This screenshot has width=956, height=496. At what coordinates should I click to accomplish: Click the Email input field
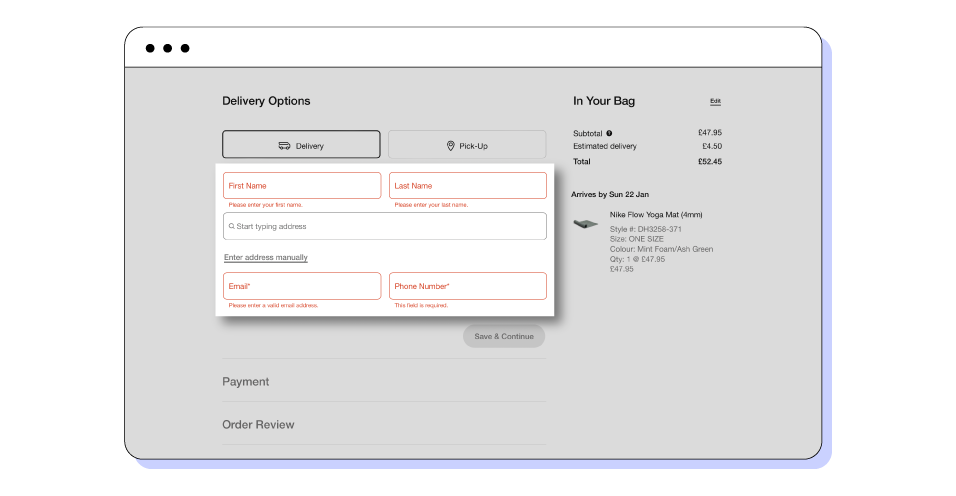click(302, 286)
